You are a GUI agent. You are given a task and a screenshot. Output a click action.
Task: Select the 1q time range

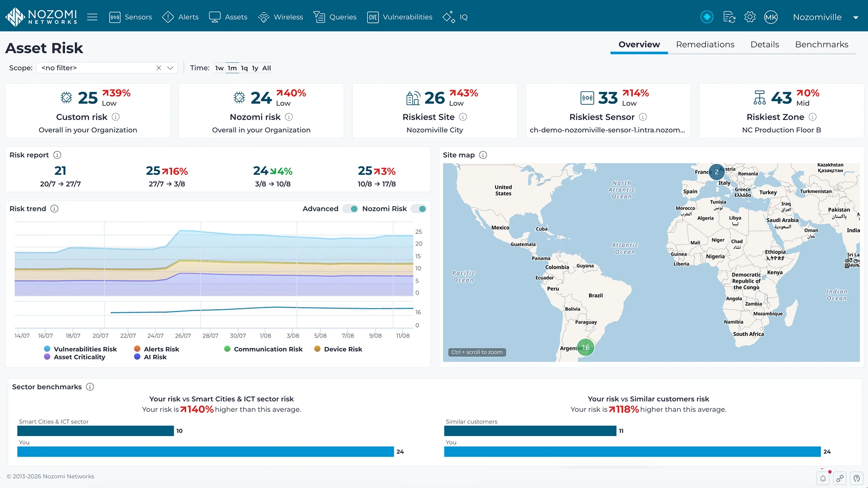point(244,68)
